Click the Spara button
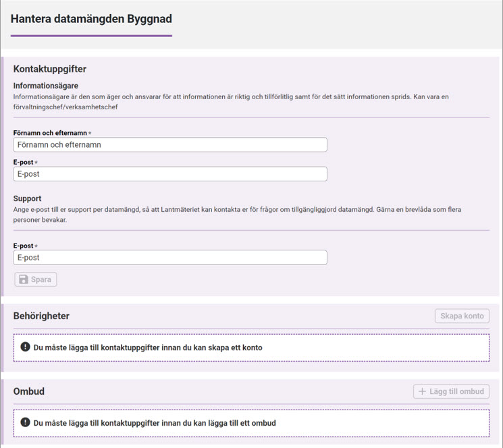 pyautogui.click(x=36, y=279)
